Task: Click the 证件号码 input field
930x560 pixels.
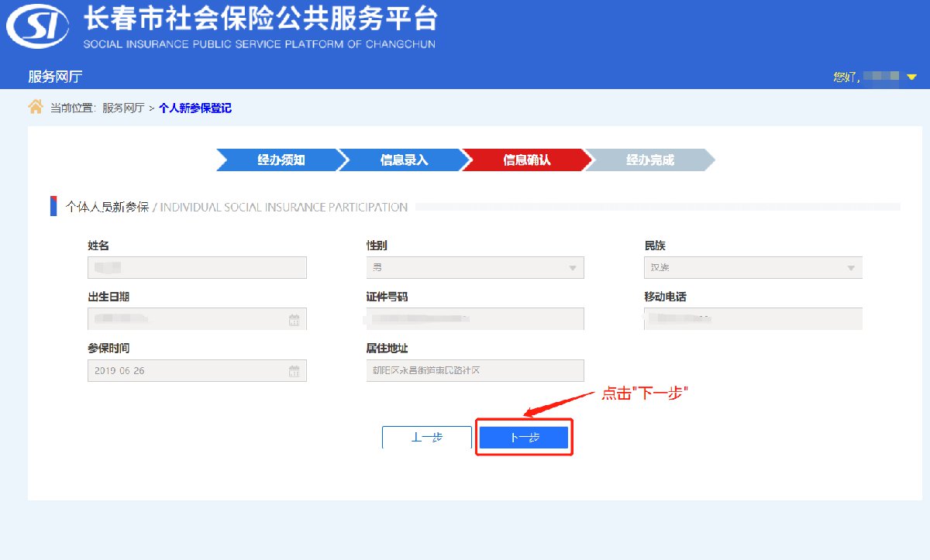Action: click(475, 318)
